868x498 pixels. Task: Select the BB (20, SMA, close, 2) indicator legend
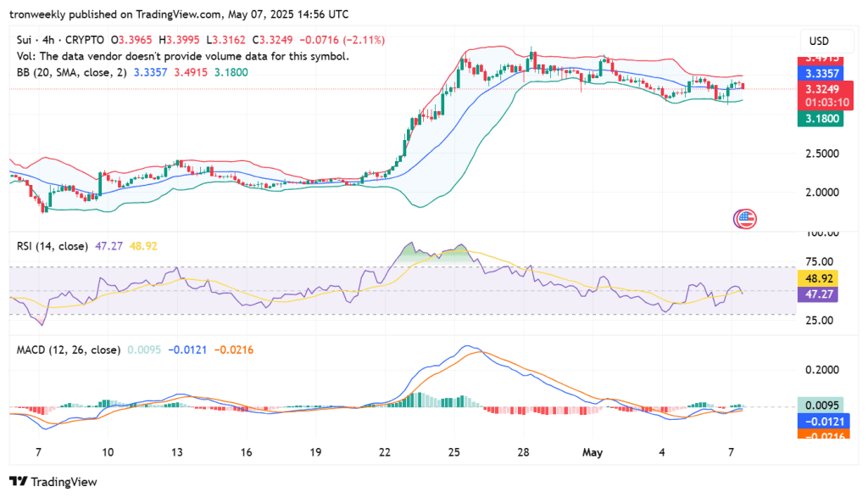click(71, 73)
